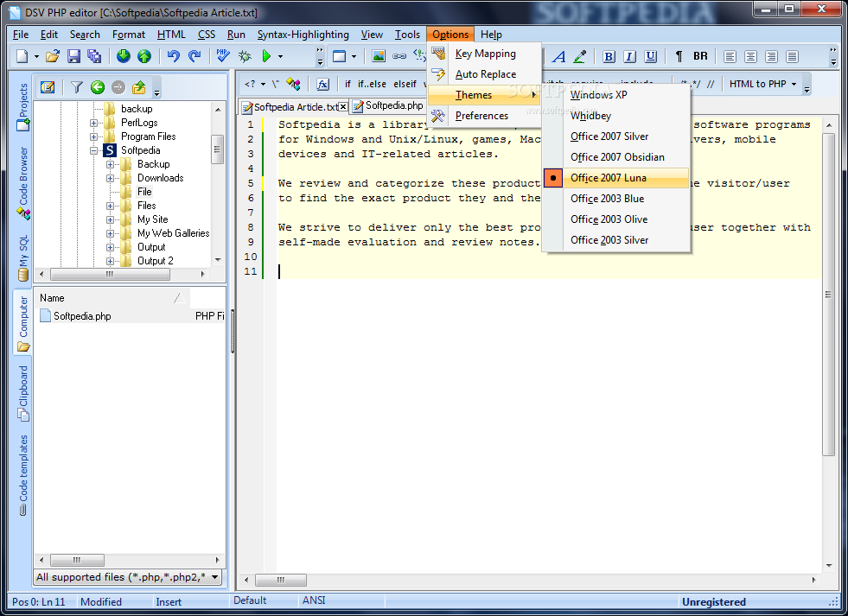Screen dimensions: 848x616
Task: Close the Softpedia Article.txt tab
Action: point(343,107)
